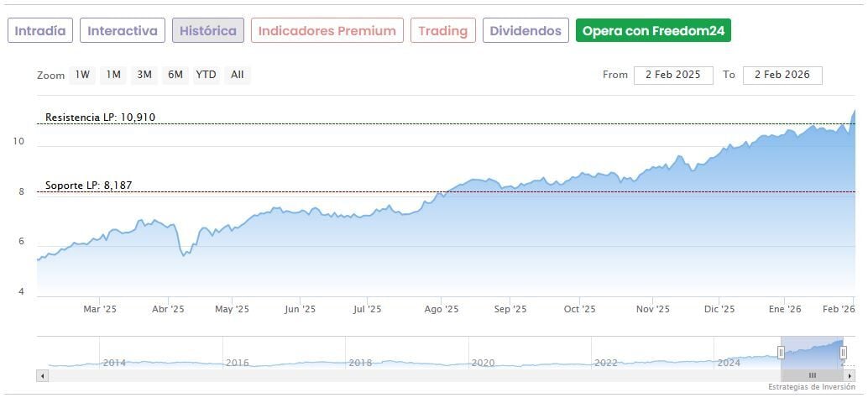Open the Intradía tab

pyautogui.click(x=40, y=31)
